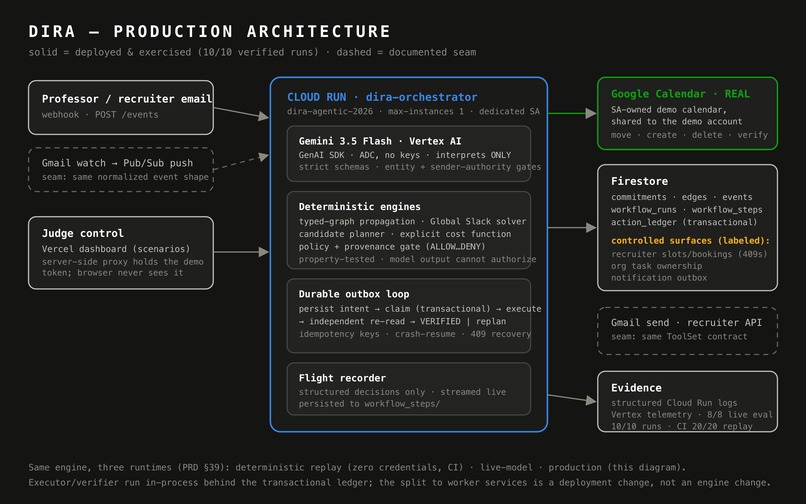The image size is (806, 504).
Task: Click 'recruiter slots/bookings (409s)' line
Action: pyautogui.click(x=689, y=254)
